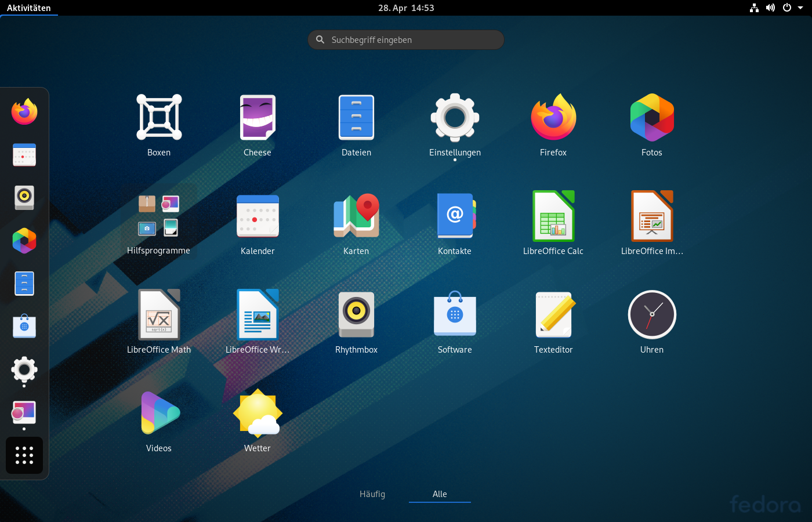Start LibreOffice Calc

point(553,216)
